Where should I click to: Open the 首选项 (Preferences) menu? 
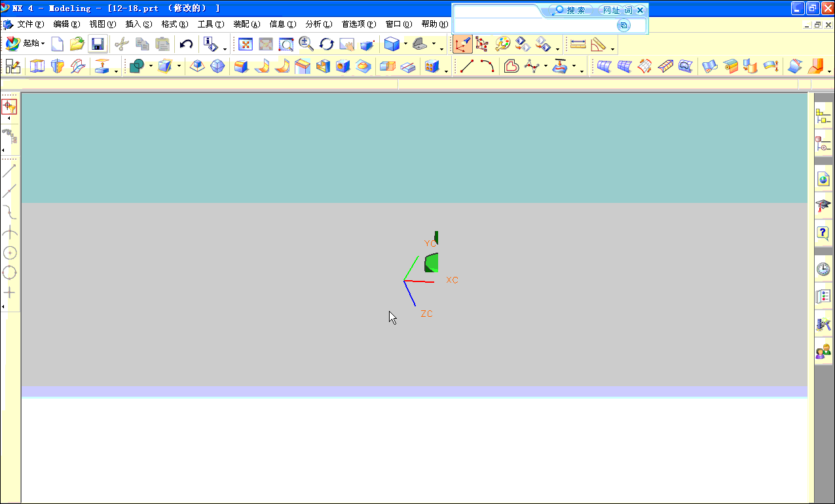pyautogui.click(x=359, y=24)
